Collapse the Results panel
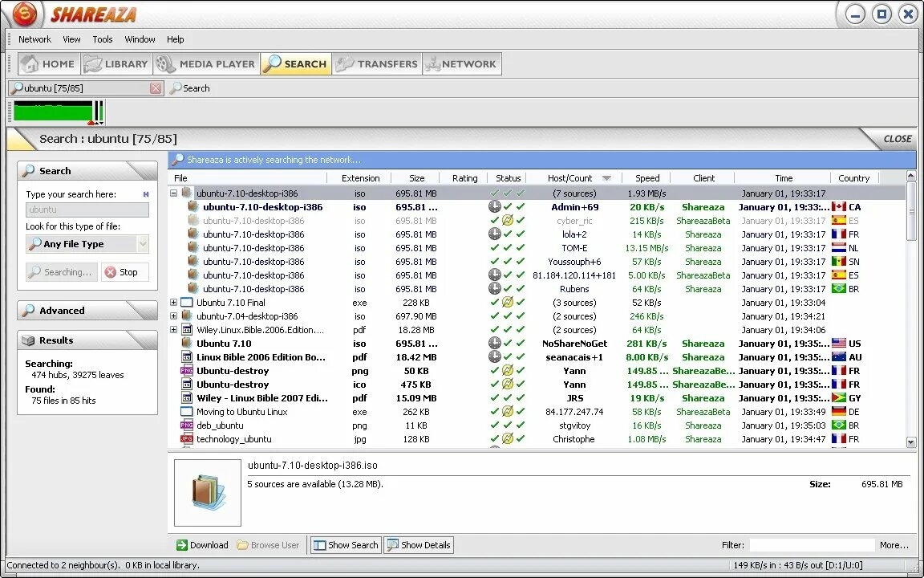The width and height of the screenshot is (924, 578). point(87,340)
